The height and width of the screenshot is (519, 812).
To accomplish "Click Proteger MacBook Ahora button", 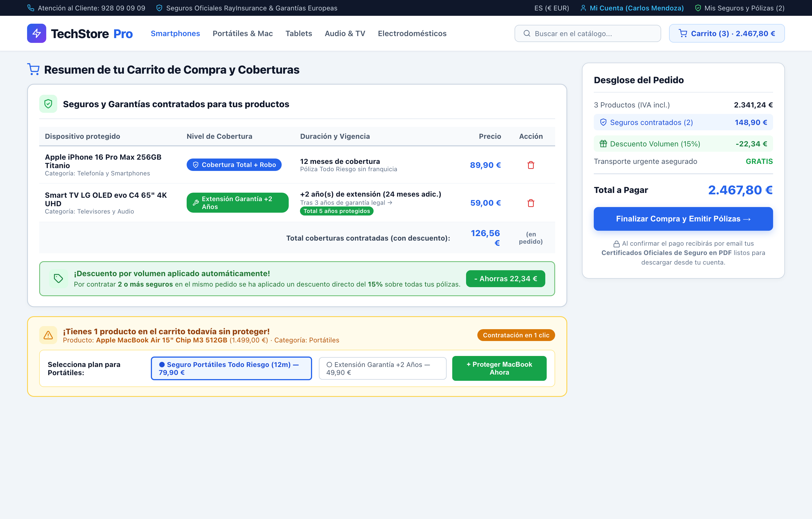I will [x=499, y=368].
